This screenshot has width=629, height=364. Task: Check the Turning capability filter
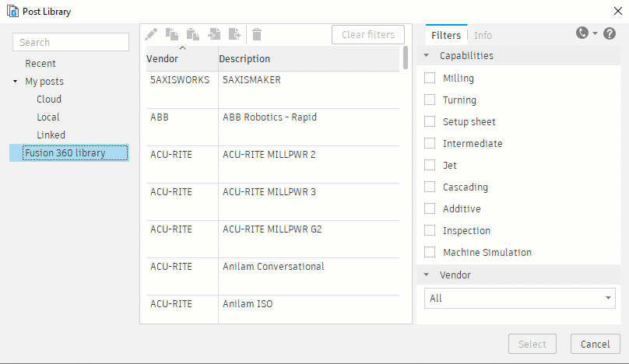tap(430, 100)
